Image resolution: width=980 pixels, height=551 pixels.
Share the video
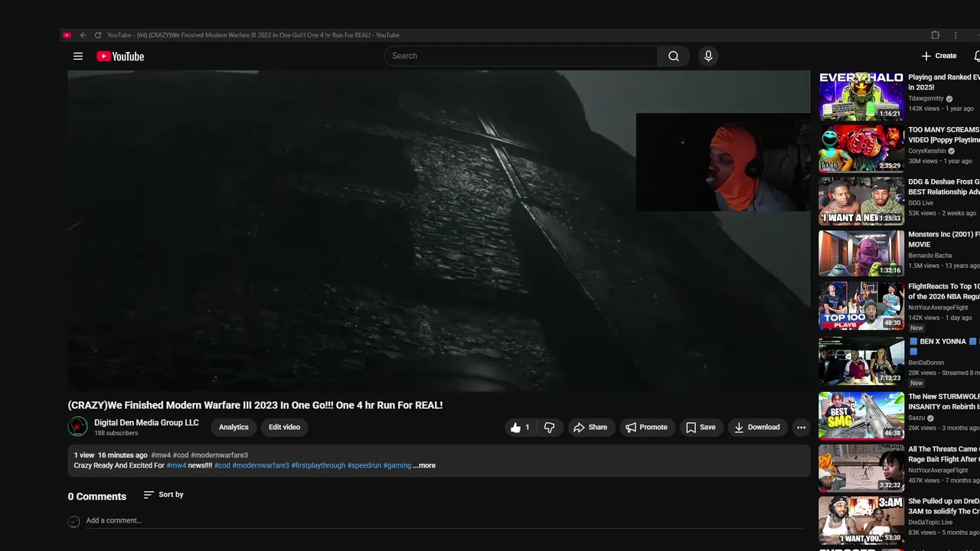590,428
